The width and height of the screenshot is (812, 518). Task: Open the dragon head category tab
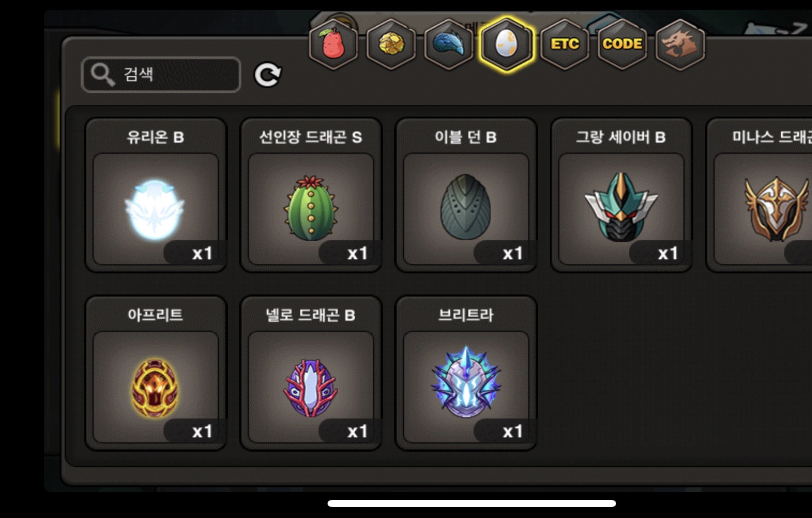pyautogui.click(x=680, y=44)
